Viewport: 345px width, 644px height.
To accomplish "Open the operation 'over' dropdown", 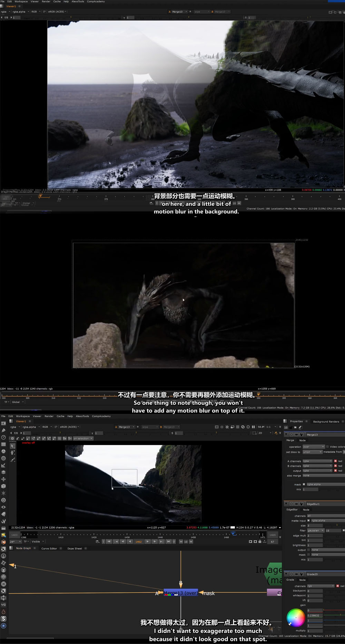I will (314, 447).
